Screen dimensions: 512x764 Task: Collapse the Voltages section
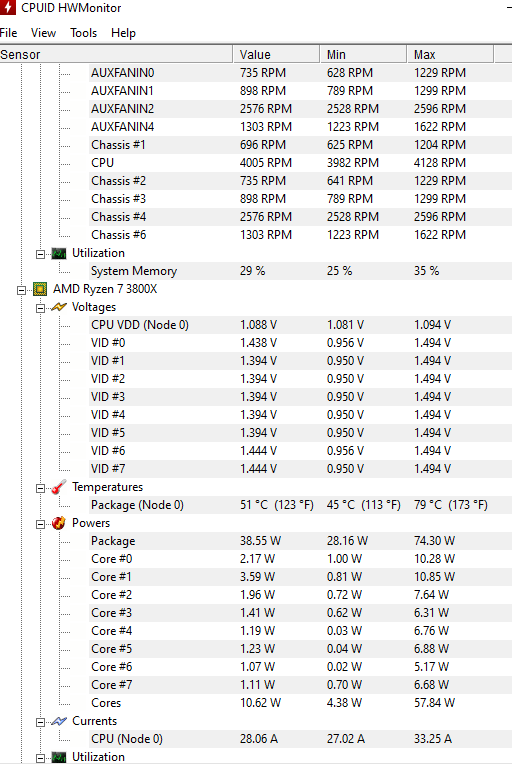click(40, 308)
